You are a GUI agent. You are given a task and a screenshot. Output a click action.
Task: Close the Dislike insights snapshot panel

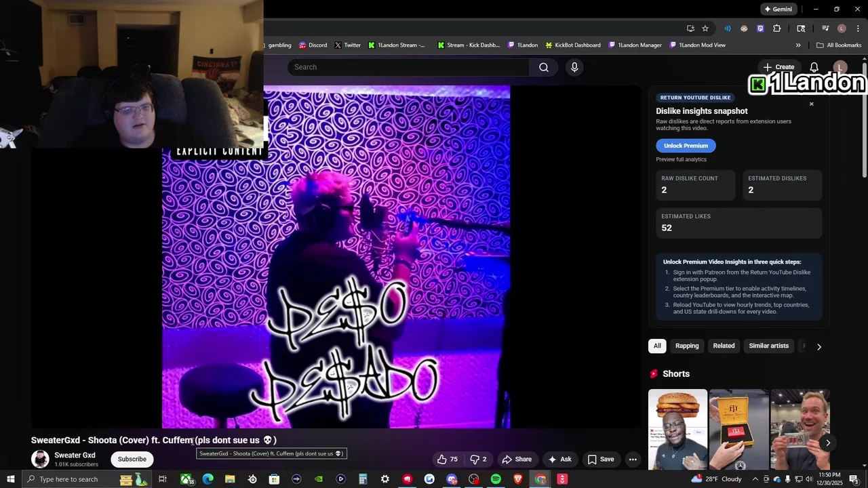[811, 104]
